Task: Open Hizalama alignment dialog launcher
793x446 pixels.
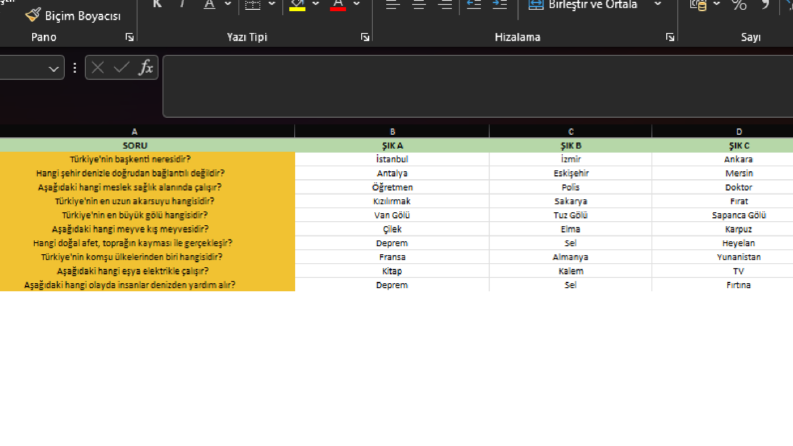Action: click(670, 37)
